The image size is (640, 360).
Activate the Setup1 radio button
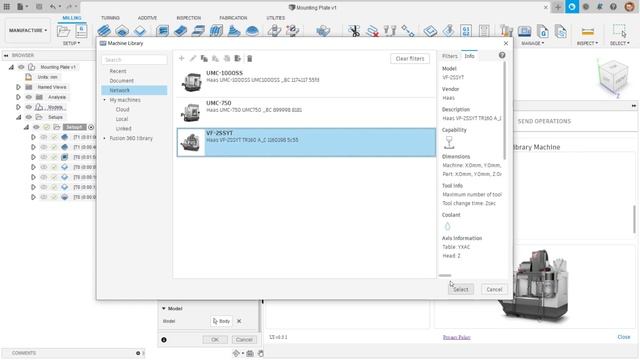(x=91, y=127)
